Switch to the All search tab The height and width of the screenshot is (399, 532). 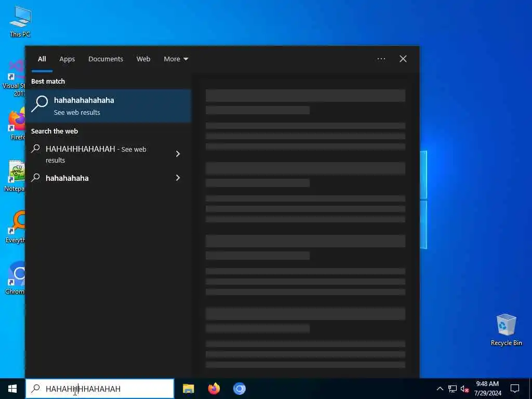[42, 59]
